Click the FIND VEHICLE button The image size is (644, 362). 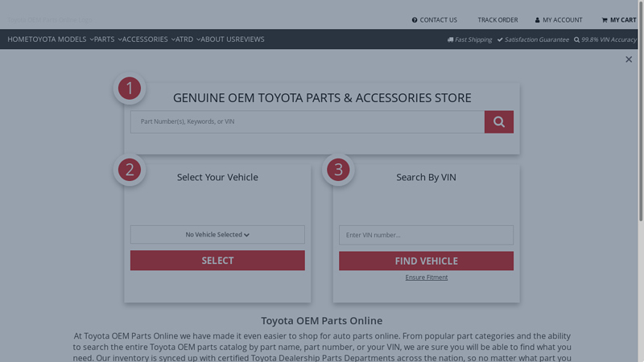(426, 261)
